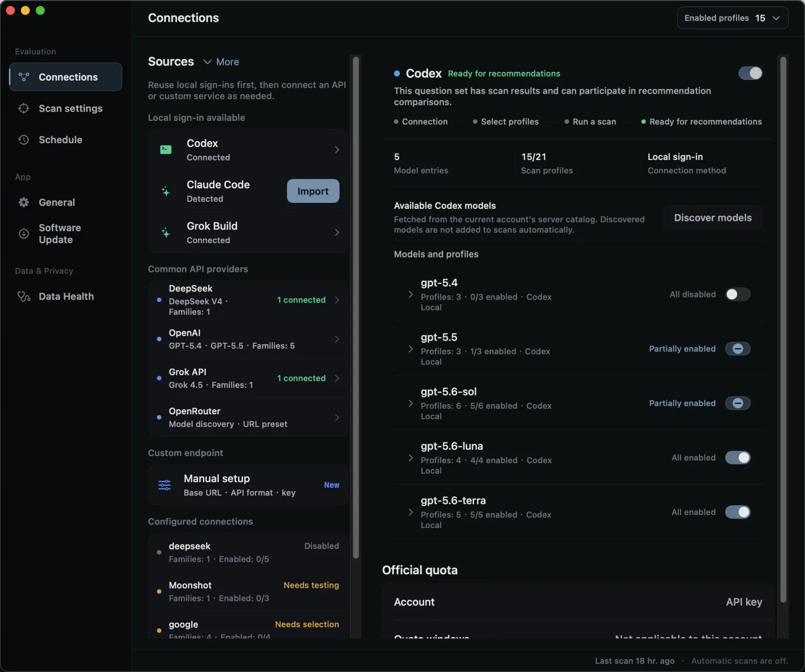The image size is (805, 672).
Task: Click the Sources list scrollbar
Action: [356, 307]
